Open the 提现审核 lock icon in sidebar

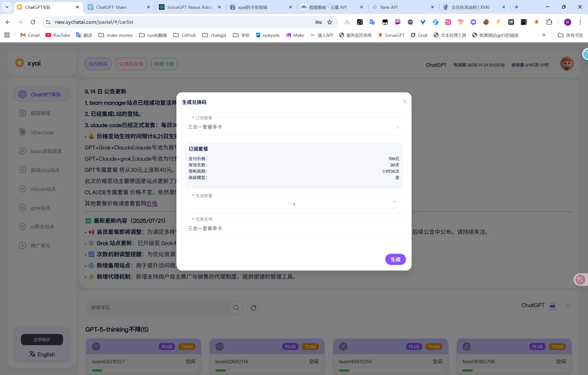point(22,113)
